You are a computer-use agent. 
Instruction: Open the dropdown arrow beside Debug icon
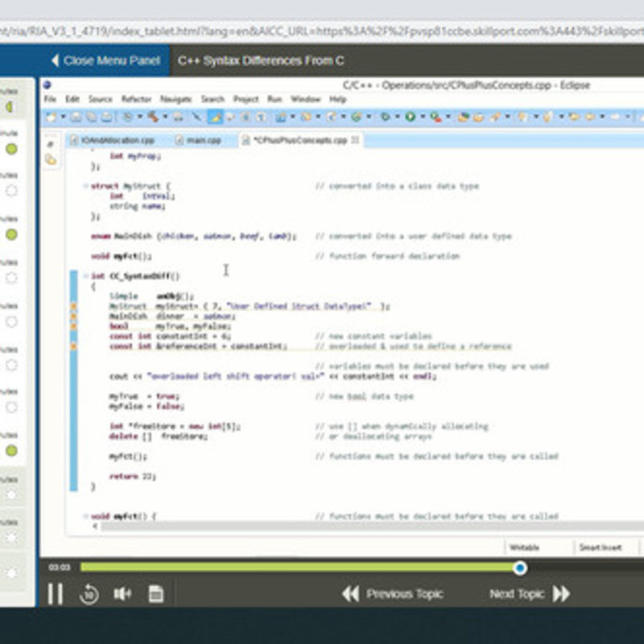pos(397,117)
